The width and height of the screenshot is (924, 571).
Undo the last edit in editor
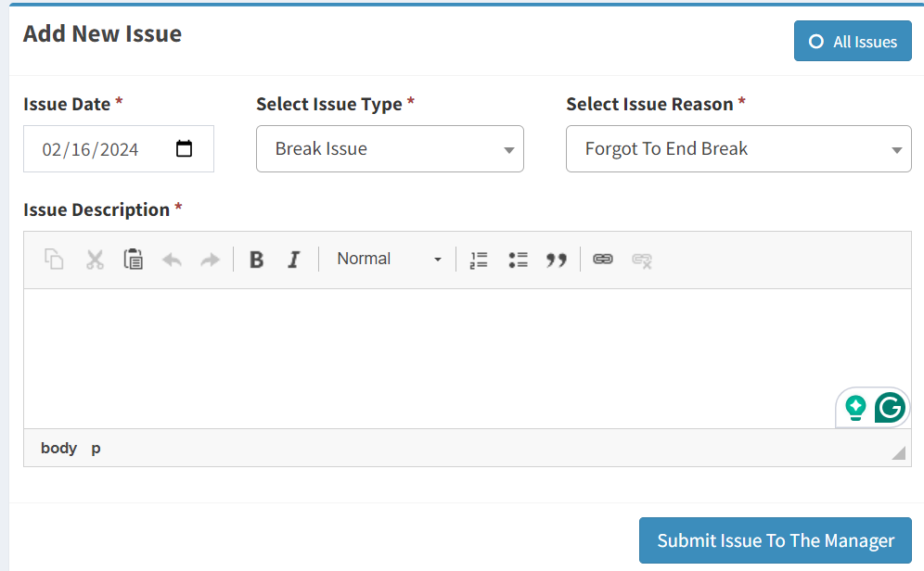[172, 260]
